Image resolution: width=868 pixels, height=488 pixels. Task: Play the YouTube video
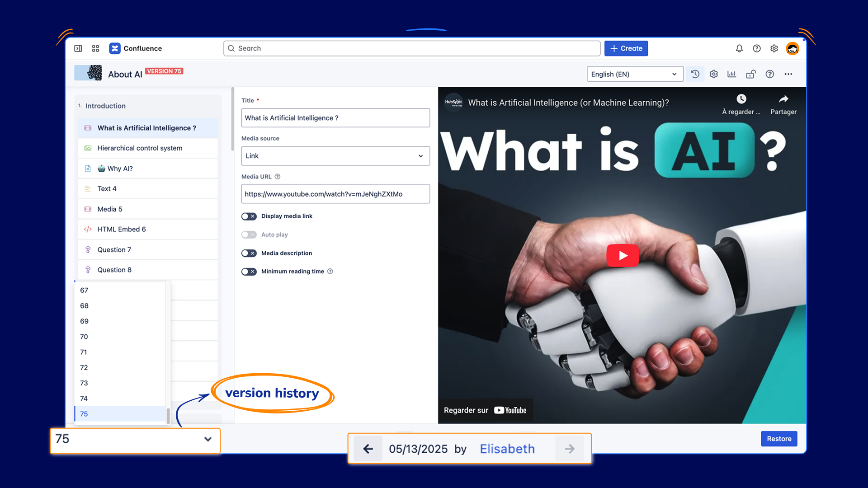(622, 256)
